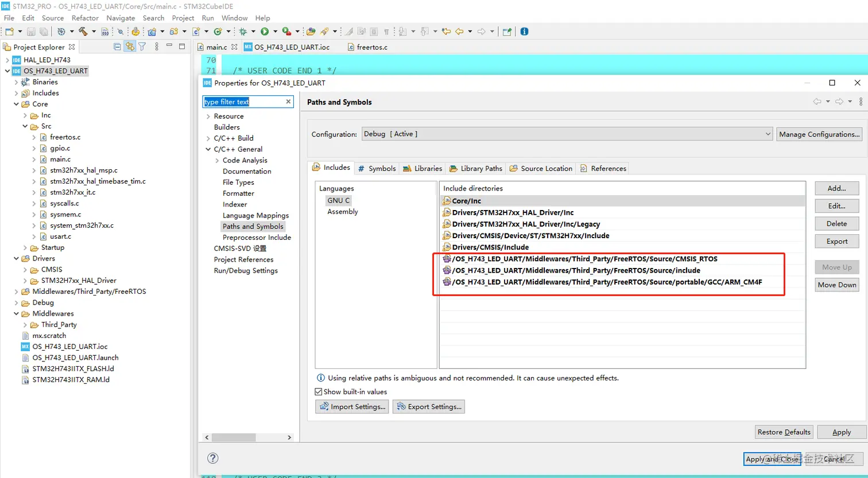The image size is (868, 478).
Task: Collapse all in Project Explorer
Action: (118, 47)
